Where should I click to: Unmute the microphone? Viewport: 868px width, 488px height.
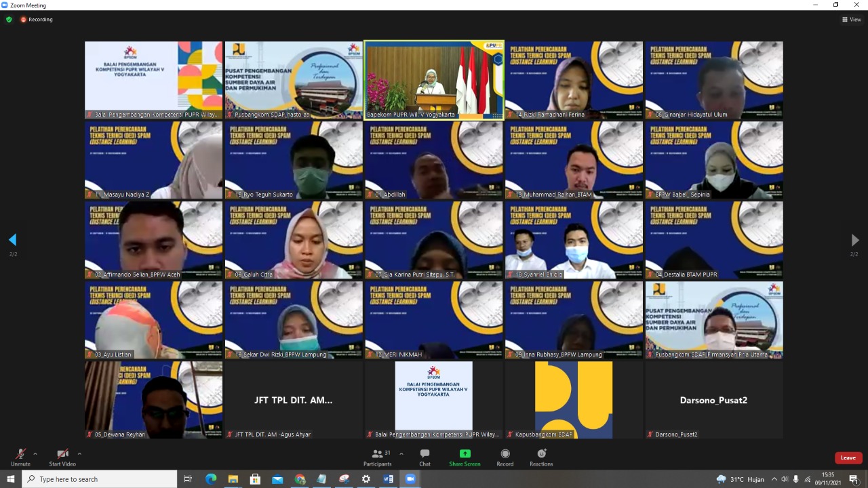[20, 457]
